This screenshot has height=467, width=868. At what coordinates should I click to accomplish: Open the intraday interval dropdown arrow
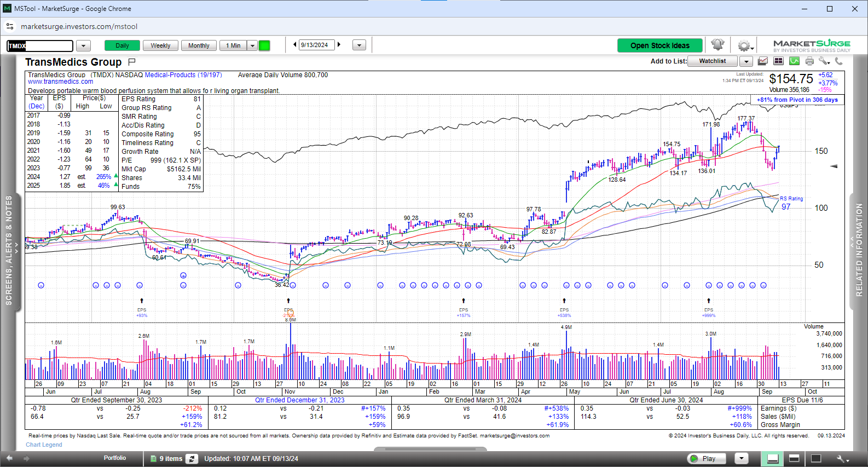click(x=252, y=45)
